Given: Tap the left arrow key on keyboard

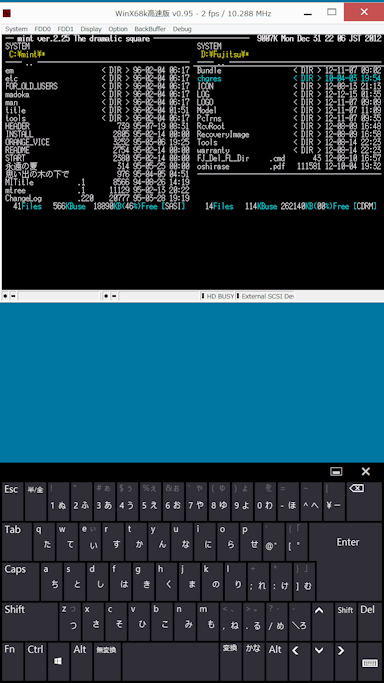Looking at the screenshot, I should tap(296, 662).
